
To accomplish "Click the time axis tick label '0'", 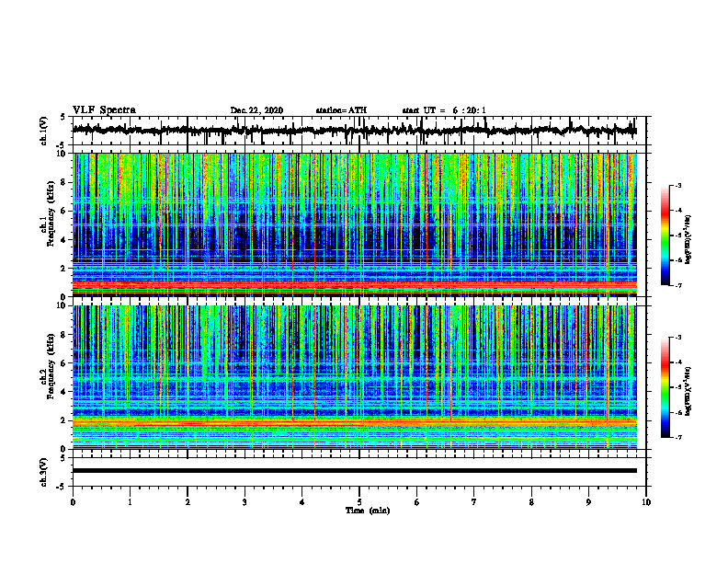I will click(x=73, y=502).
